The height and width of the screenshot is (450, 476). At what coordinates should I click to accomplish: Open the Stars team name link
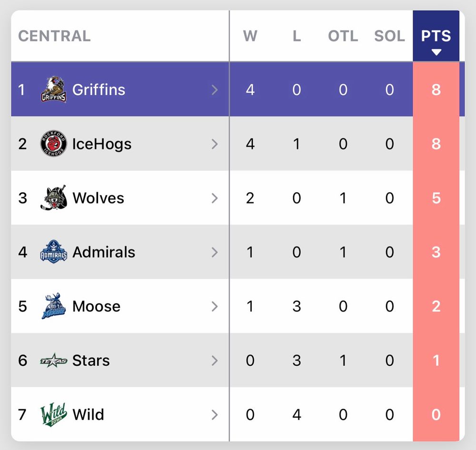point(91,361)
